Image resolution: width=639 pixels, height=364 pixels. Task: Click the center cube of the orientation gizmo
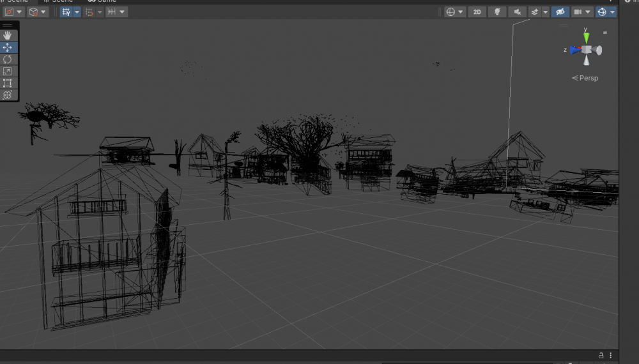click(x=587, y=50)
